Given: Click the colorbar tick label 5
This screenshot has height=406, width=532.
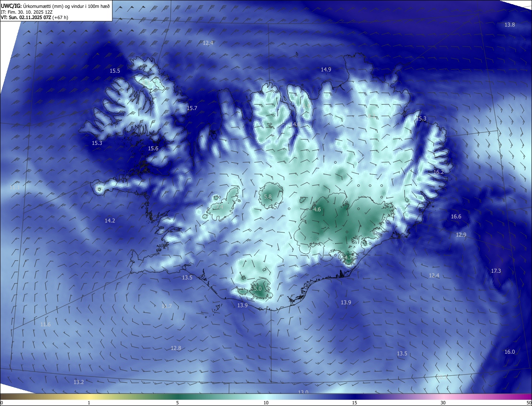Looking at the screenshot, I should point(177,403).
